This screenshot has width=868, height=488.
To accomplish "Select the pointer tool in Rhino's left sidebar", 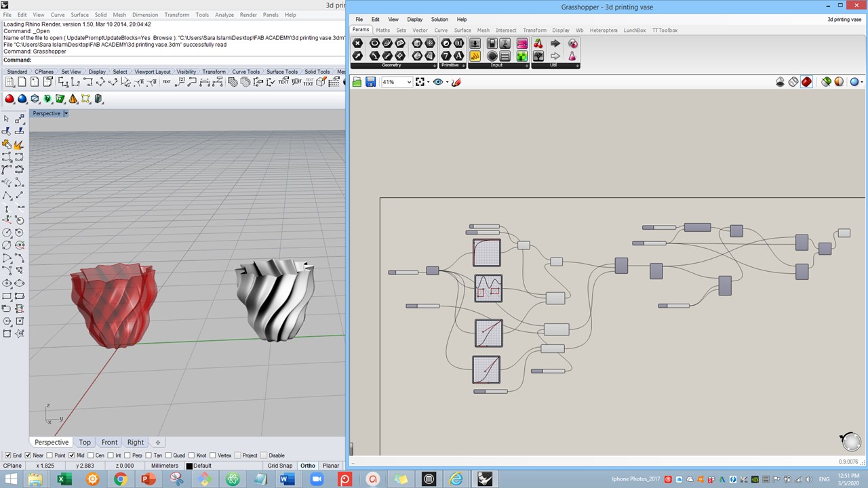I will [7, 119].
